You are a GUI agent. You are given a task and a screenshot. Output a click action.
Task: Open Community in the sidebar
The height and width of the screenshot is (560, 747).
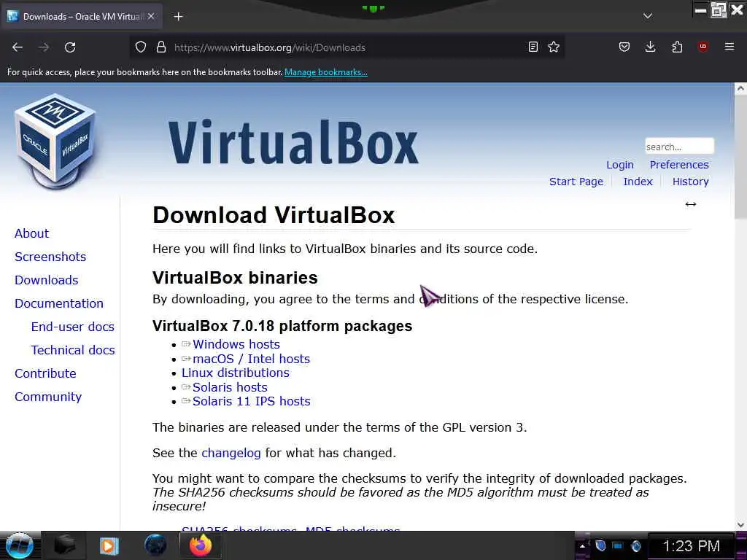point(48,397)
